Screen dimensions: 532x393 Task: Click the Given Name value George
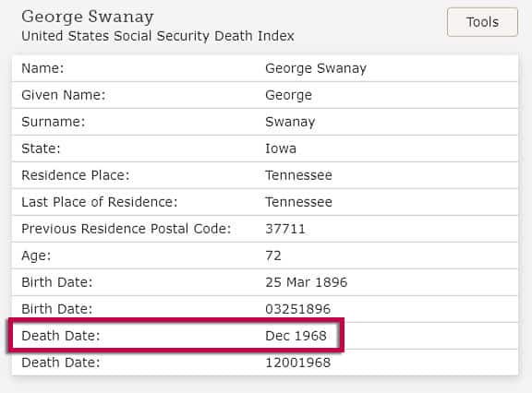pos(288,95)
